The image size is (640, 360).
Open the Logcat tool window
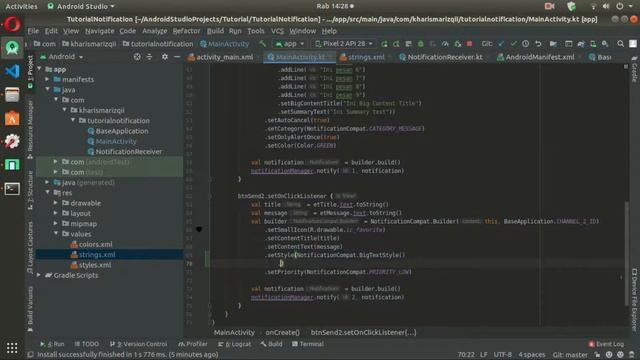pos(235,344)
